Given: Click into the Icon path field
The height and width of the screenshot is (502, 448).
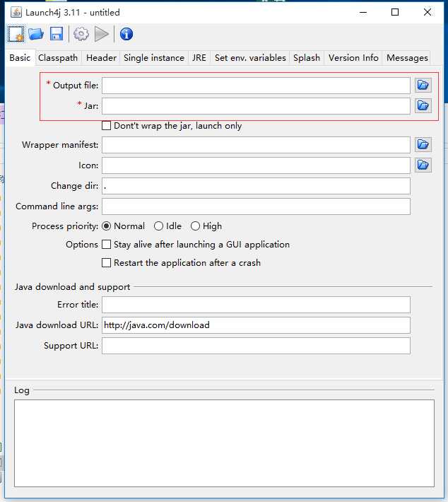Looking at the screenshot, I should coord(256,165).
